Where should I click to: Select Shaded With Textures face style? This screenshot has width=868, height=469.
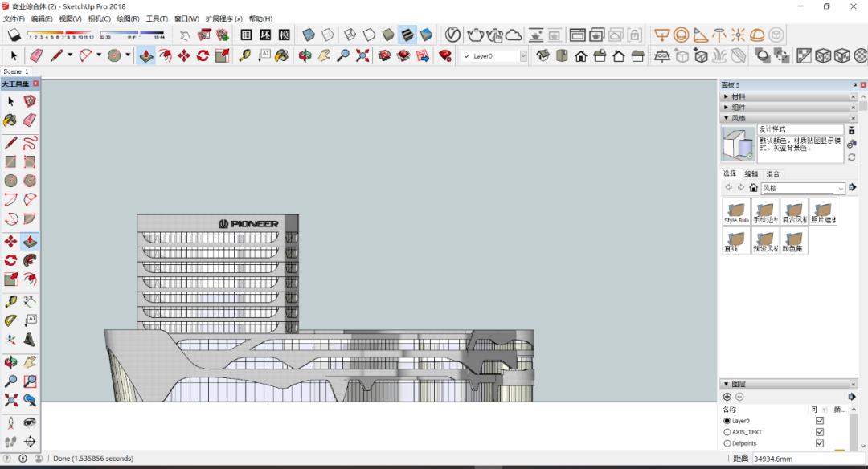(407, 35)
